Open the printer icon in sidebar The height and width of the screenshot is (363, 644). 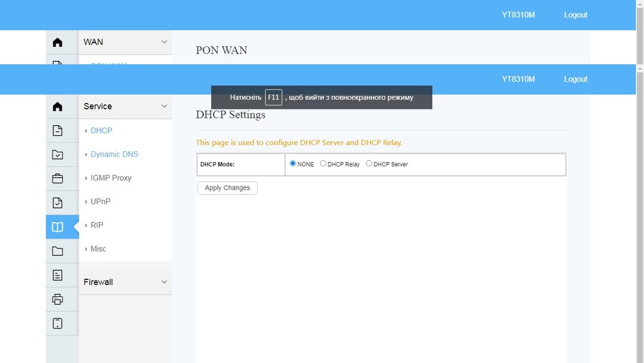(x=57, y=299)
